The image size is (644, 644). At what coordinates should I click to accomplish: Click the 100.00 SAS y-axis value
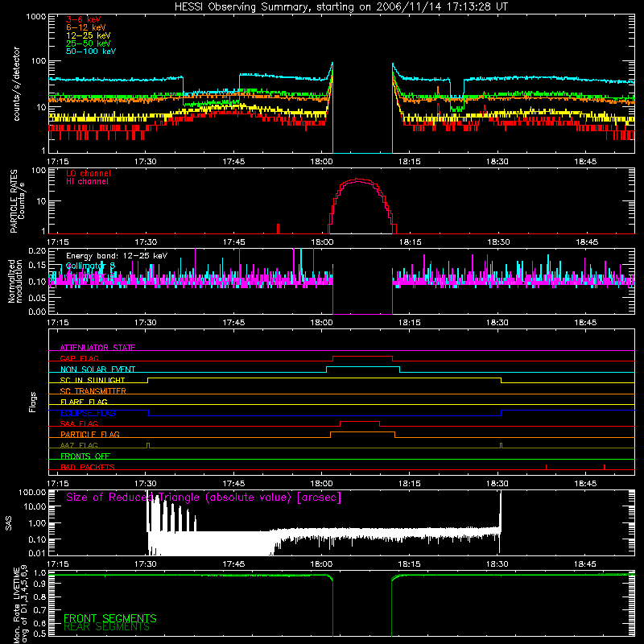[x=32, y=493]
